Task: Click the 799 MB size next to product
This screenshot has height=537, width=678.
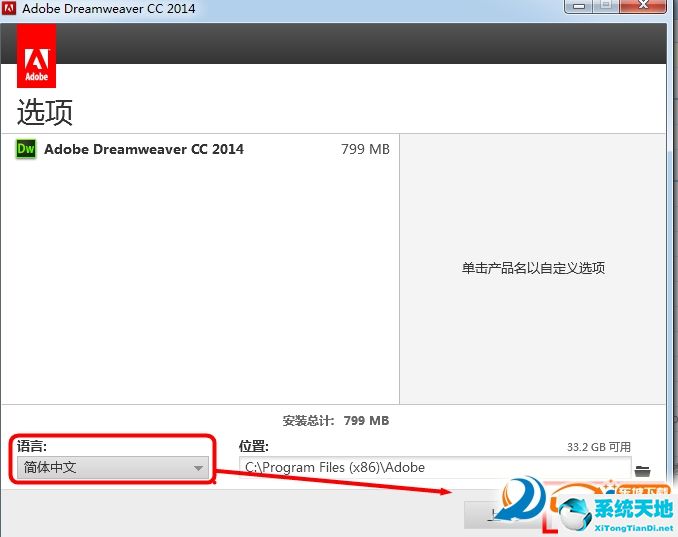Action: click(365, 149)
